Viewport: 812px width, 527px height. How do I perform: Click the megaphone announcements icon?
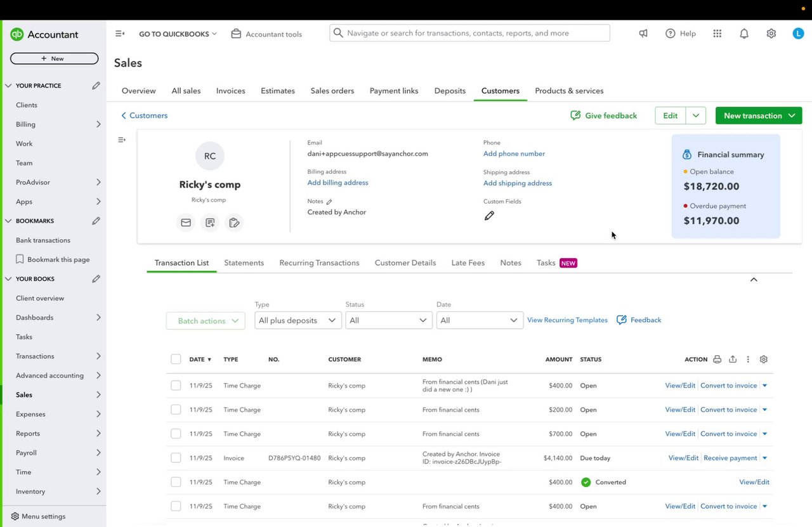643,34
